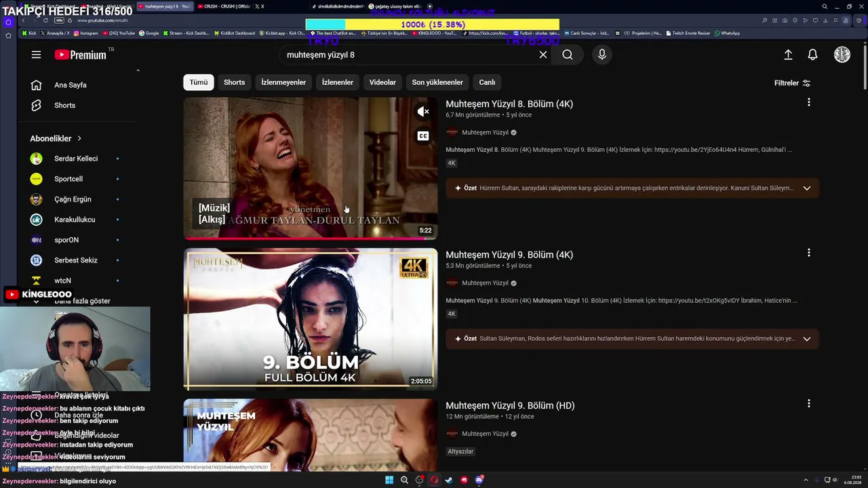Open the sporON subscription channel
868x488 pixels.
[x=66, y=240]
